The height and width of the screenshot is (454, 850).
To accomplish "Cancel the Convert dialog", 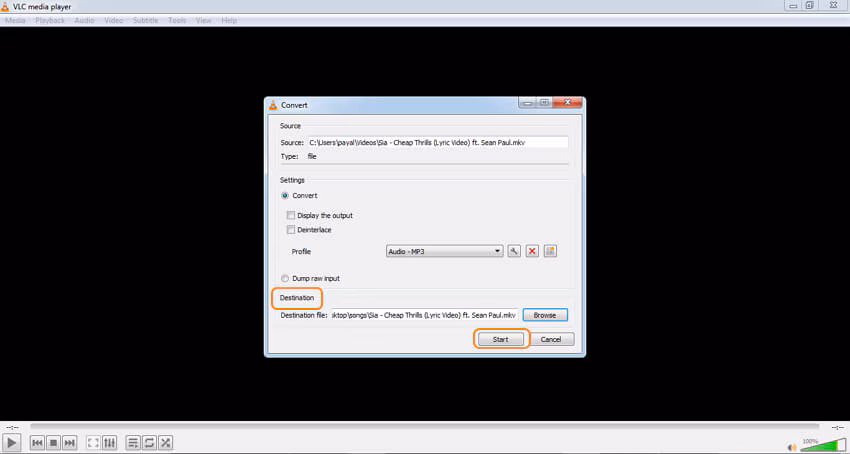I will [551, 340].
